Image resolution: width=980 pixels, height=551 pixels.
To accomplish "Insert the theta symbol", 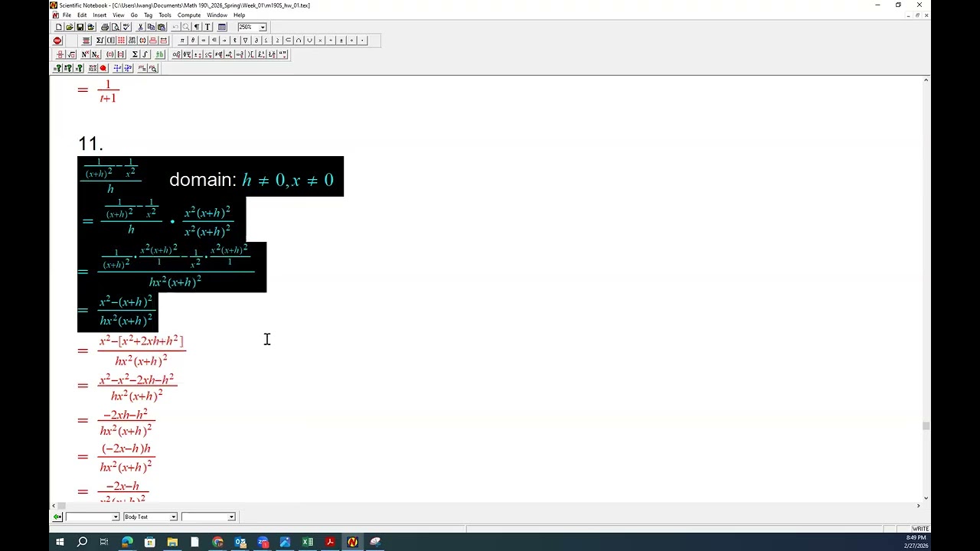I will [x=193, y=41].
